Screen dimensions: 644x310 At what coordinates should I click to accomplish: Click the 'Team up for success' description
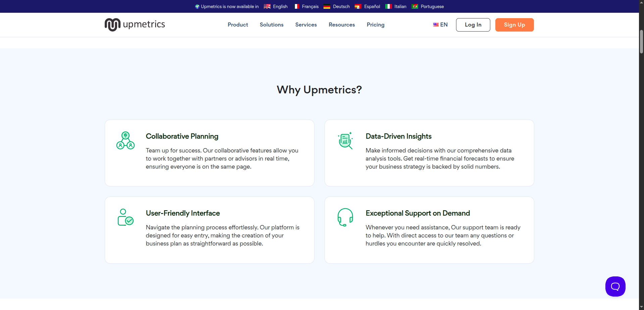pyautogui.click(x=222, y=159)
